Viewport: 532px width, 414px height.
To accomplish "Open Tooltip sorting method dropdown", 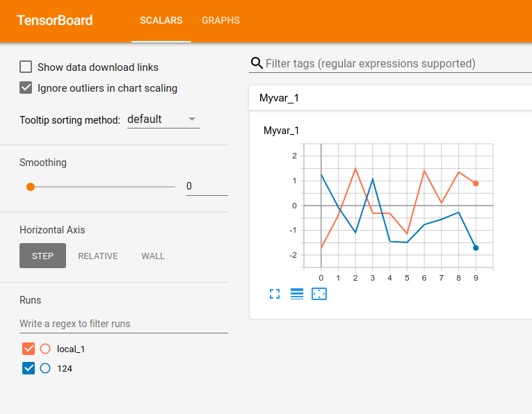I will 163,119.
